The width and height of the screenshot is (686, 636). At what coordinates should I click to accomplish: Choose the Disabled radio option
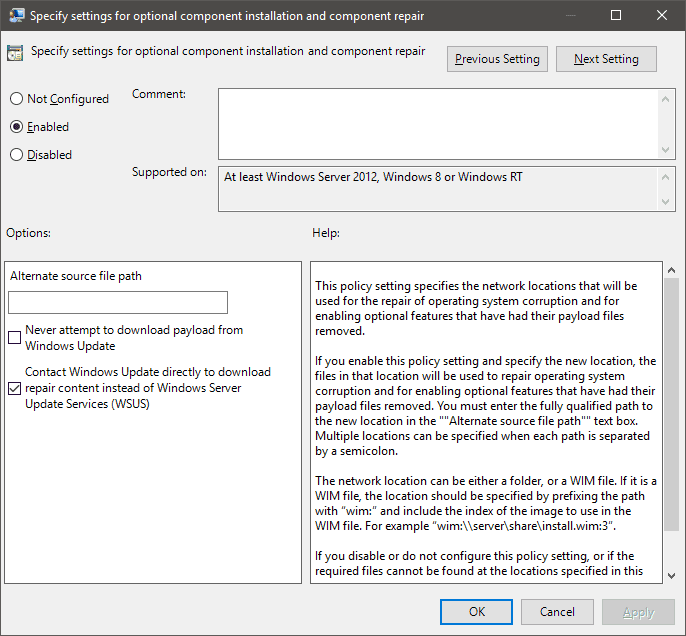16,155
